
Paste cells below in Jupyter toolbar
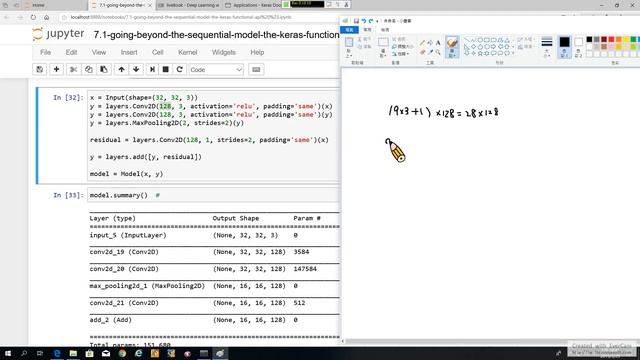(104, 69)
